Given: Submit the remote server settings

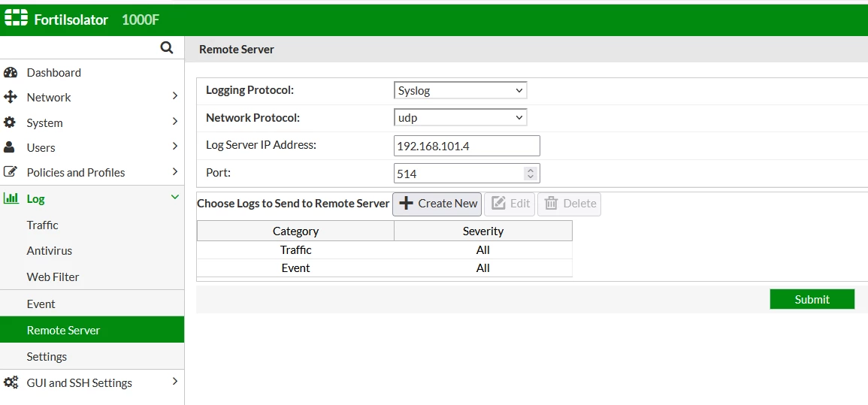Looking at the screenshot, I should coord(812,299).
